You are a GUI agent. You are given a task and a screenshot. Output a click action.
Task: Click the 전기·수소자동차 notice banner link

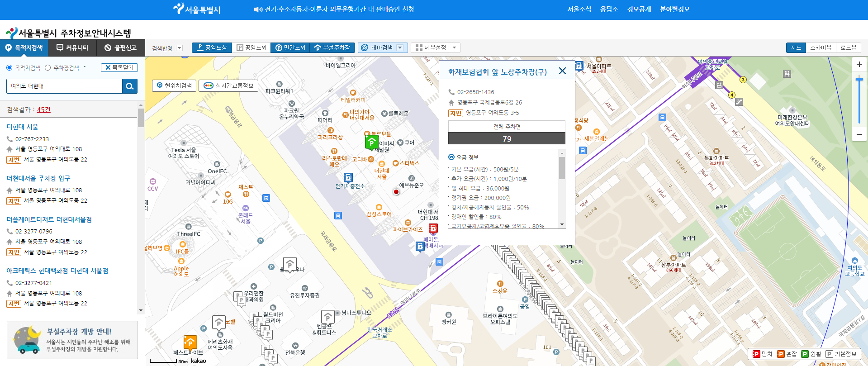pos(339,9)
